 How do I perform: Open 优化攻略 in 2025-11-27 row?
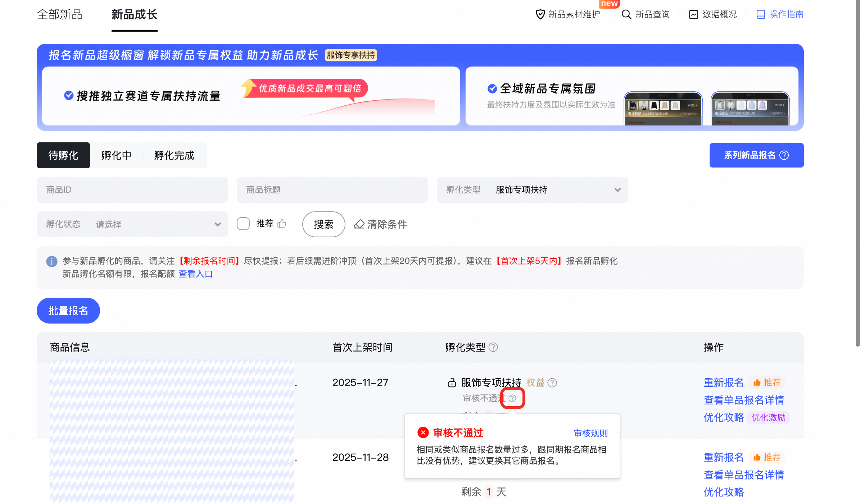[724, 417]
